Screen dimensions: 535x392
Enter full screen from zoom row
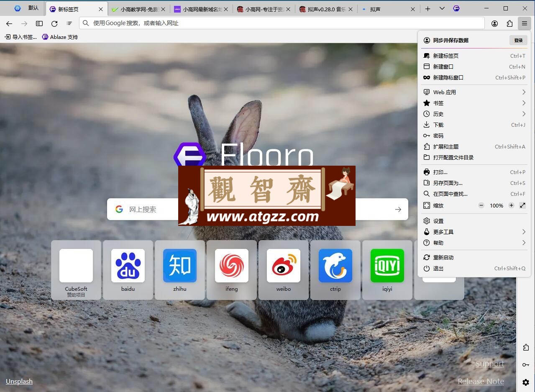pos(522,205)
